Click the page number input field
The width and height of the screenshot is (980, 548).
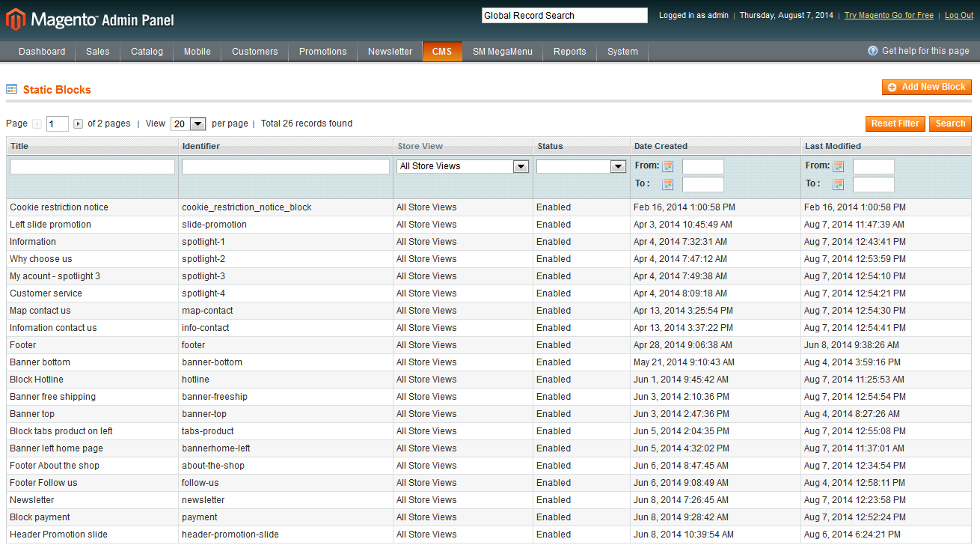point(58,124)
